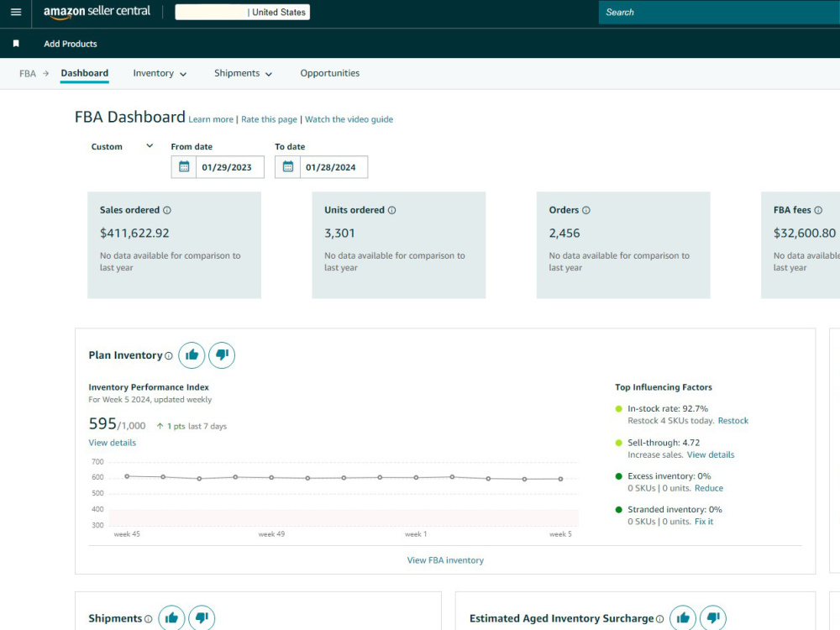Thumbs up Estimated Aged Inventory Surcharge
Screen dimensions: 840x630
[683, 617]
